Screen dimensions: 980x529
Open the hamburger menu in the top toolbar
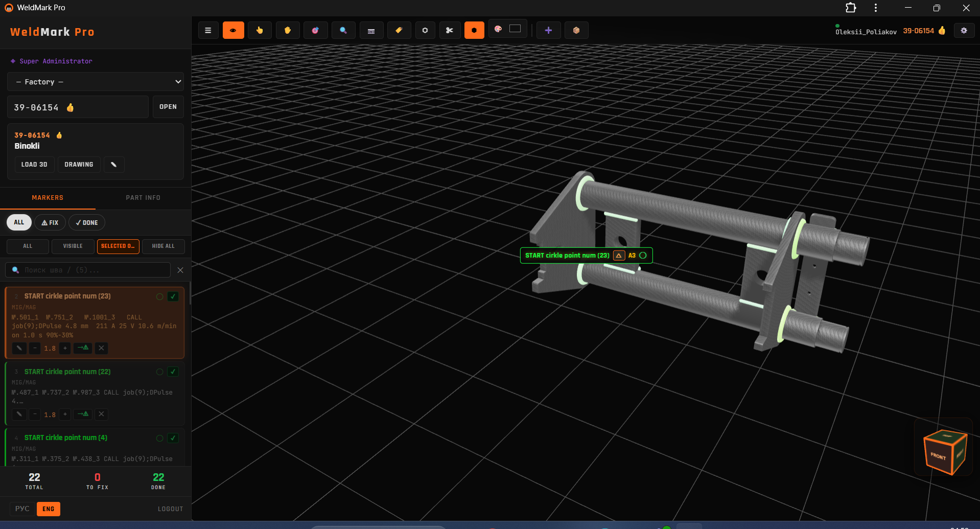[208, 31]
